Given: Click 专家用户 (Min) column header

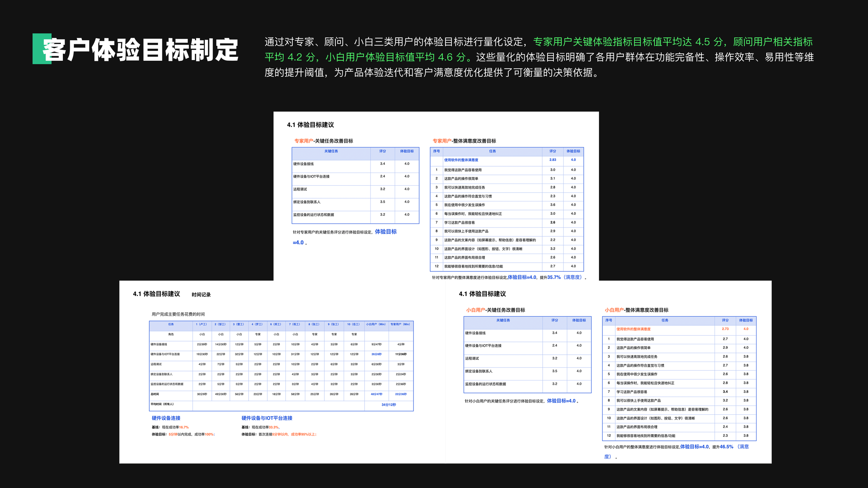Looking at the screenshot, I should pos(400,324).
